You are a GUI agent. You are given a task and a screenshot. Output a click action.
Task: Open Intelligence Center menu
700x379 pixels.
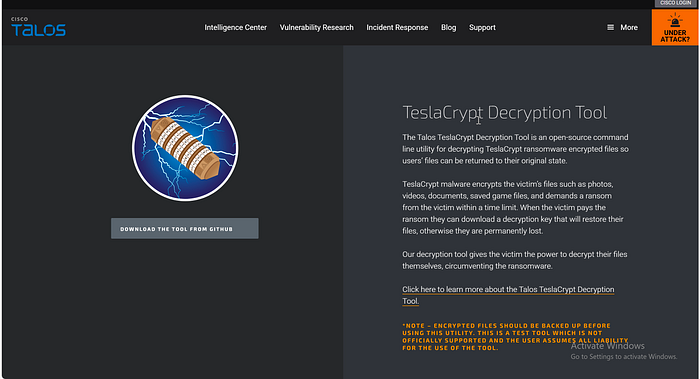[236, 28]
